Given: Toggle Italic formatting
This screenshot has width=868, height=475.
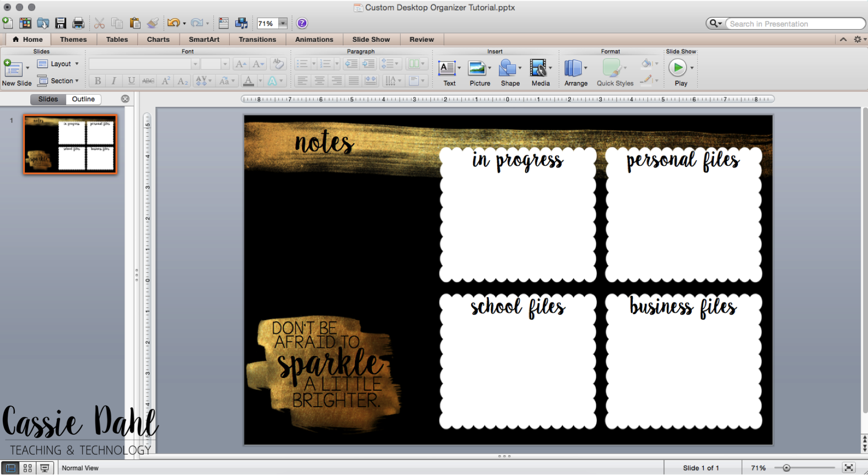Looking at the screenshot, I should (114, 81).
